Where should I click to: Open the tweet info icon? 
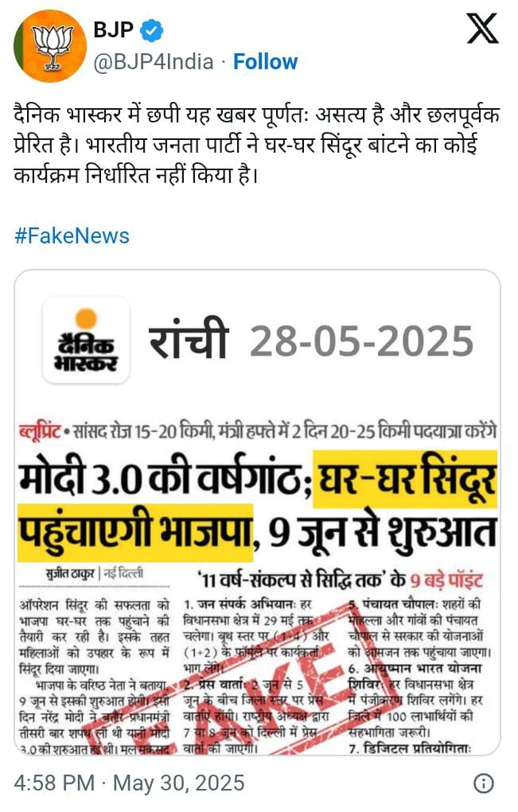click(484, 783)
